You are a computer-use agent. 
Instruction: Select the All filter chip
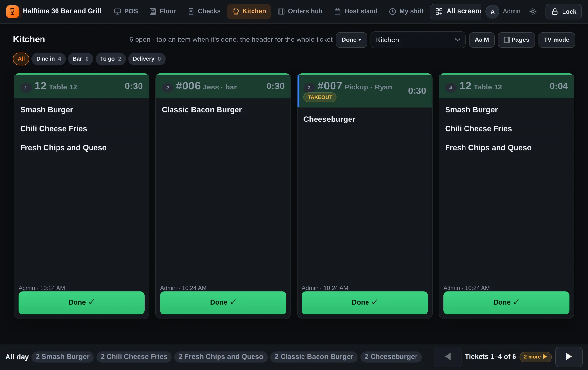[x=21, y=59]
